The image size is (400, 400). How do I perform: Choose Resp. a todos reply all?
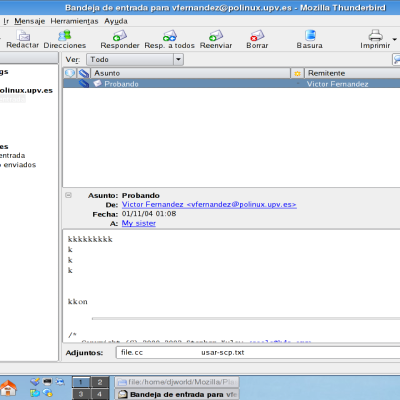click(x=169, y=39)
